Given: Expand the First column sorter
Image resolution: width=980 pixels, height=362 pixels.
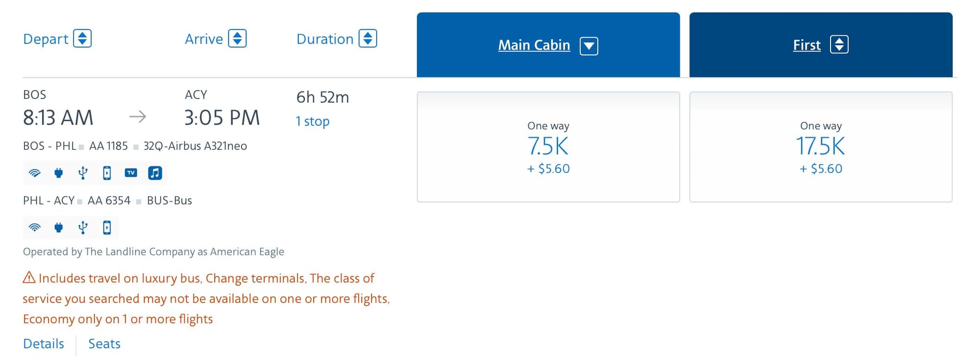Looking at the screenshot, I should pyautogui.click(x=839, y=44).
